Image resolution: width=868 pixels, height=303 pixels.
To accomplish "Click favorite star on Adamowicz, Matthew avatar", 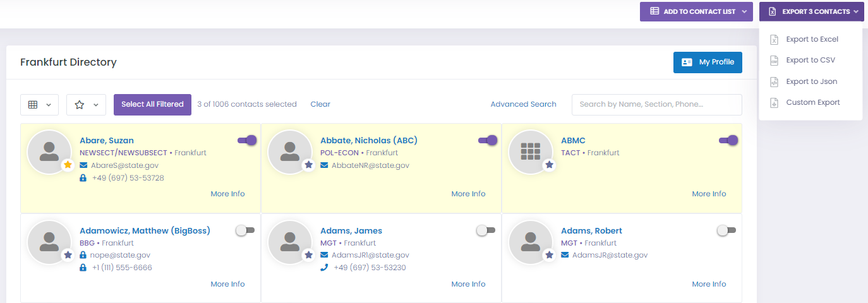I will pos(68,255).
